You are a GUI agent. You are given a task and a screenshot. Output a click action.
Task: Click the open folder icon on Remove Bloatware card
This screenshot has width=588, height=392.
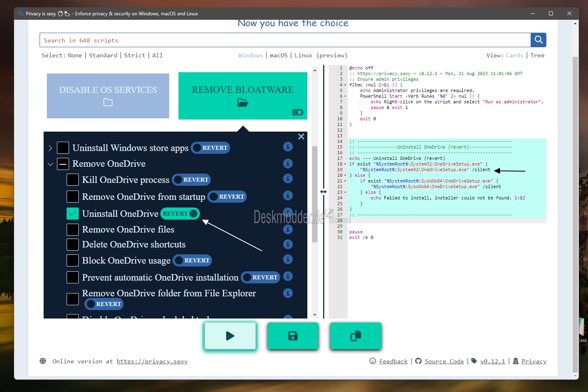(x=243, y=103)
